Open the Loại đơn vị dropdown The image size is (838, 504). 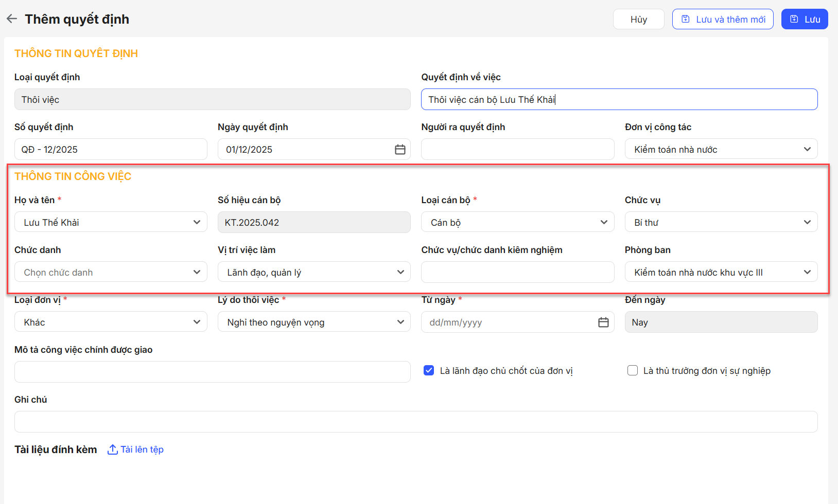[x=111, y=322]
